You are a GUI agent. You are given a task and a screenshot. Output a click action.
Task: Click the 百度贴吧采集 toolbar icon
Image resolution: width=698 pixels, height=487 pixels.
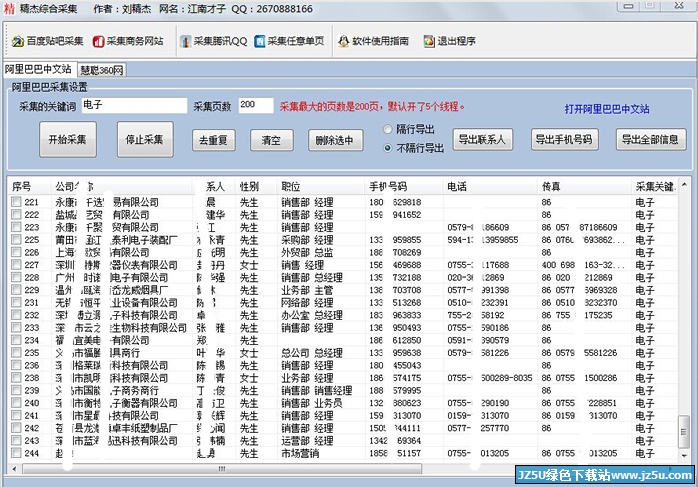[18, 41]
